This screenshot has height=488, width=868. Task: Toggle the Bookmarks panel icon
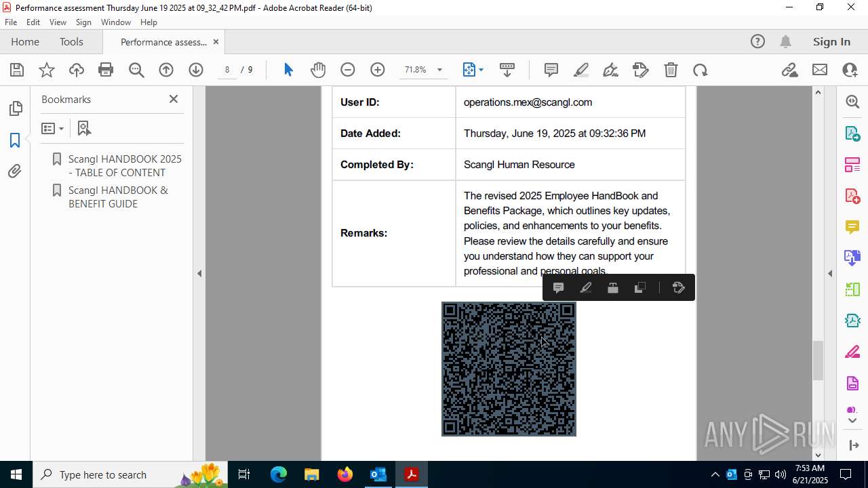[15, 140]
